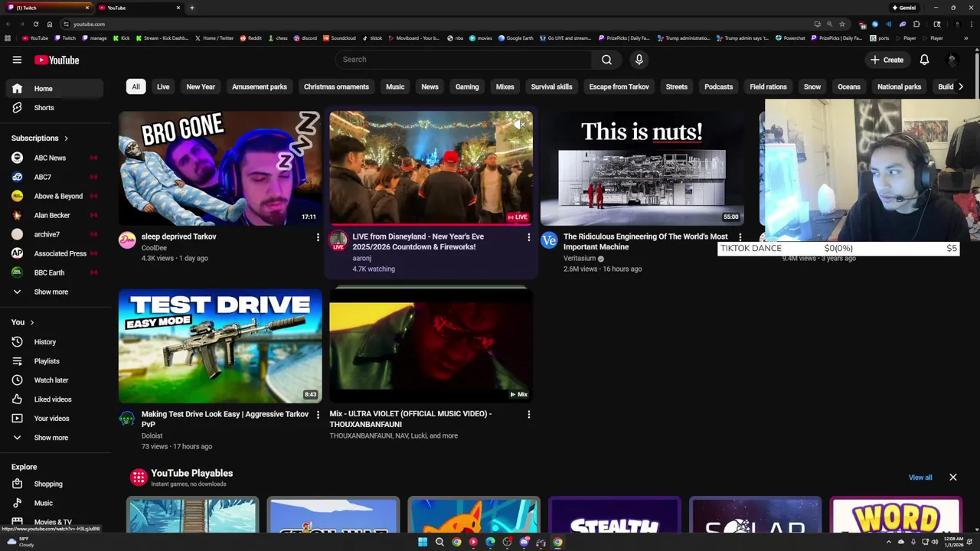Viewport: 980px width, 551px height.
Task: Open Shorts in the sidebar
Action: point(54,108)
